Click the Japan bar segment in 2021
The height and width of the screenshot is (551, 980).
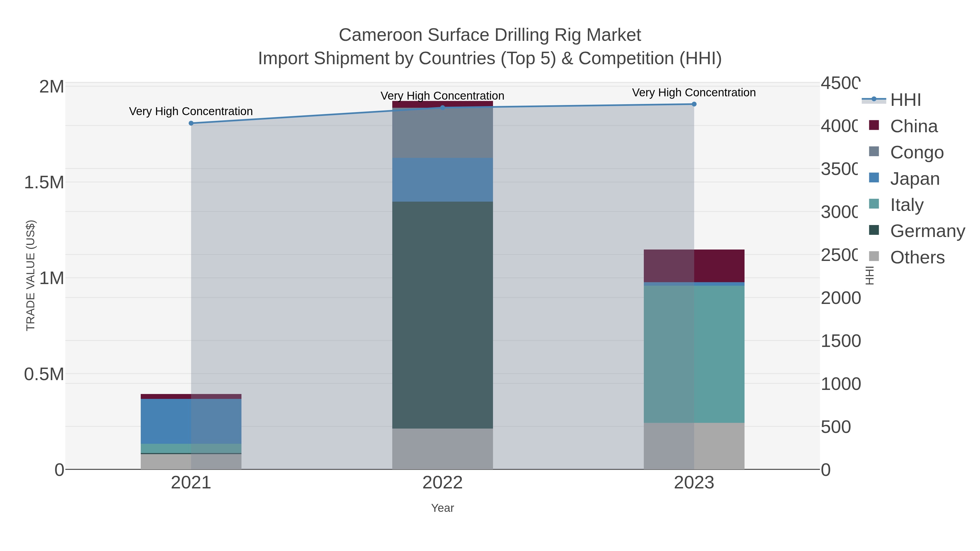coord(191,421)
